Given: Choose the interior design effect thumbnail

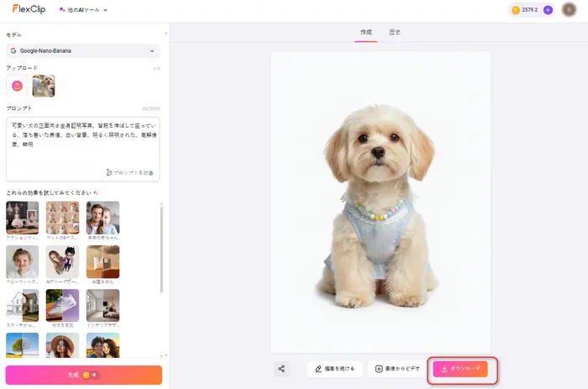Looking at the screenshot, I should tap(102, 305).
